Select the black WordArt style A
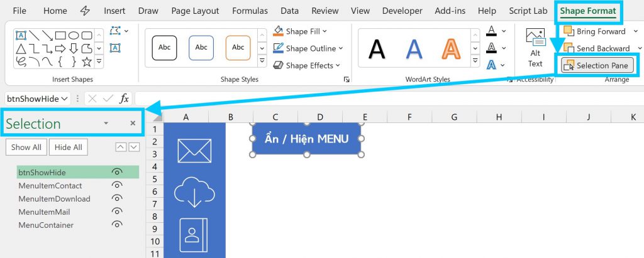The image size is (644, 258). (377, 48)
